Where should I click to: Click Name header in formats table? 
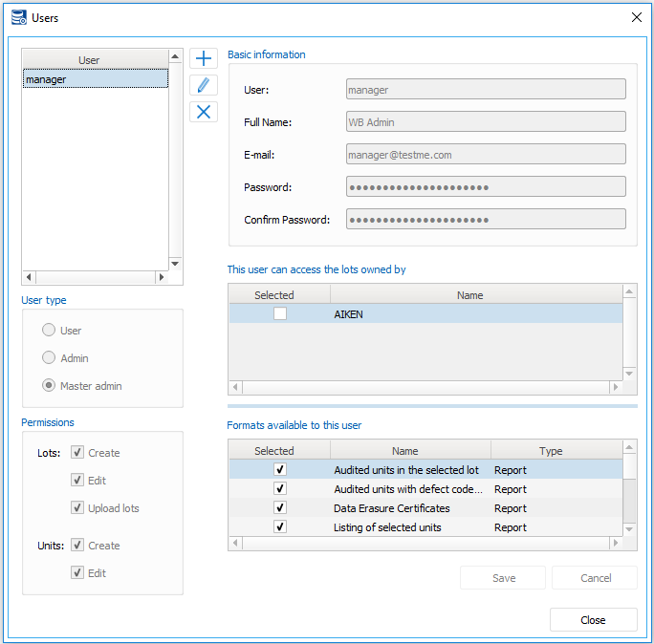(x=411, y=451)
